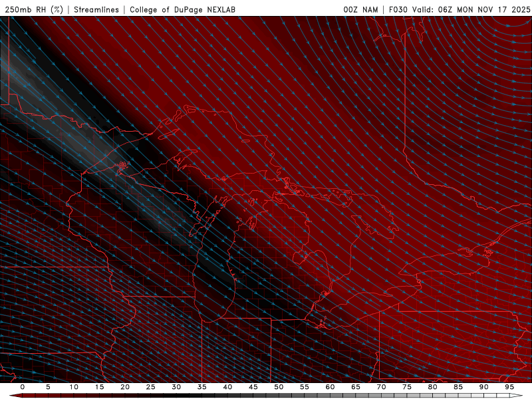Click the colorbar value label '95'
The width and height of the screenshot is (532, 399).
click(x=509, y=387)
